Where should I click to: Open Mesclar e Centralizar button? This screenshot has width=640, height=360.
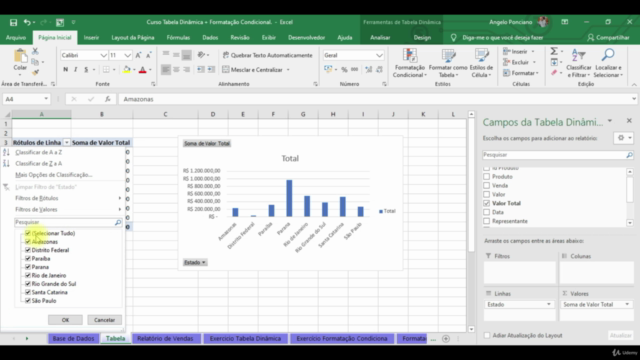click(x=253, y=70)
